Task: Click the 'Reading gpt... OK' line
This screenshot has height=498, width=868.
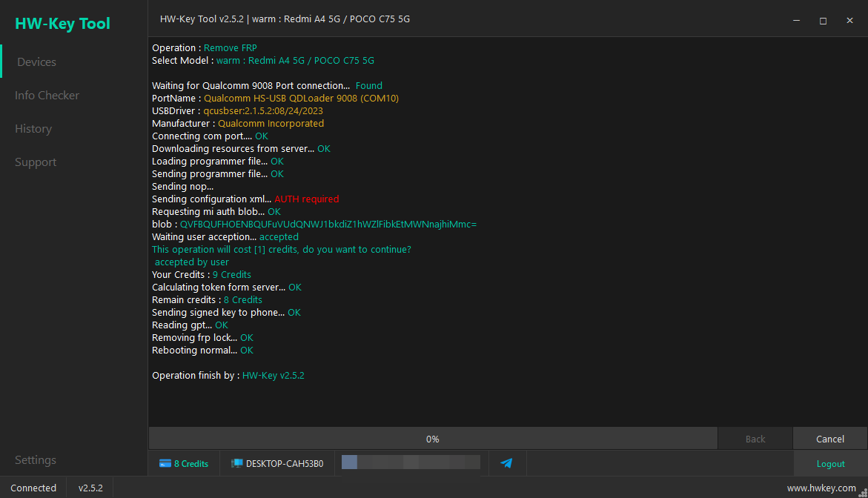Action: pyautogui.click(x=190, y=325)
